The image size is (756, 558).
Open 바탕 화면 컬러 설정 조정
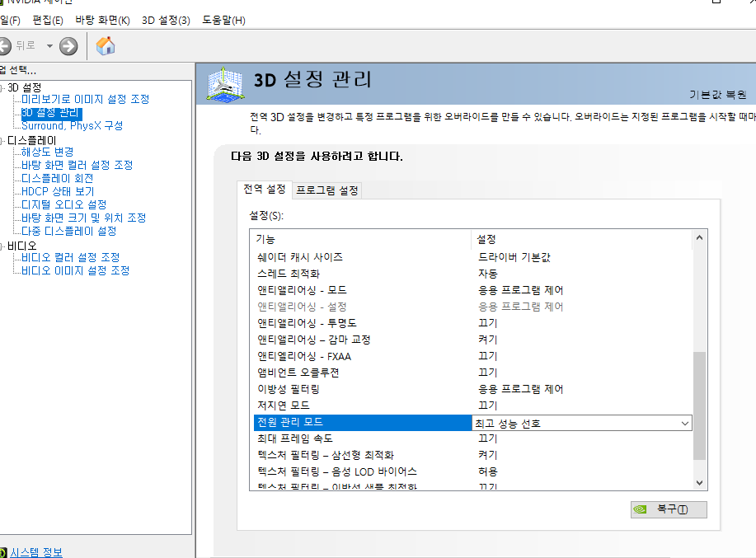[77, 166]
